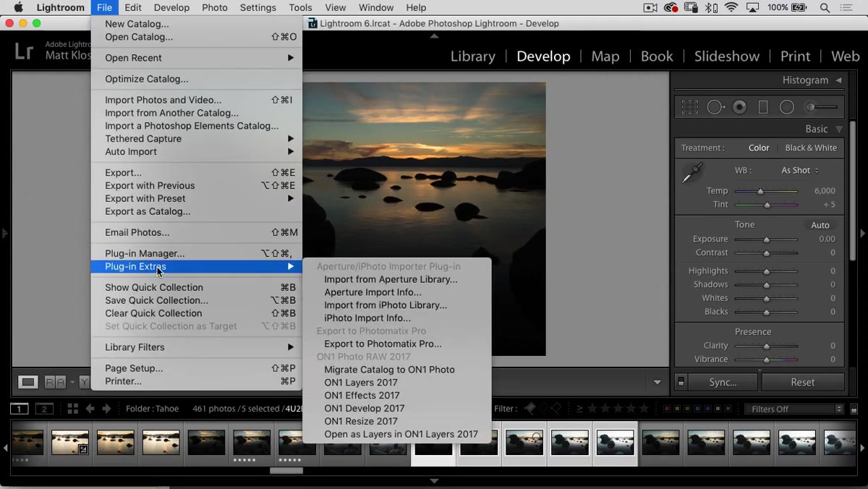Select filmstrip thumbnail with adjustment badge
This screenshot has height=489, width=868.
[x=70, y=443]
